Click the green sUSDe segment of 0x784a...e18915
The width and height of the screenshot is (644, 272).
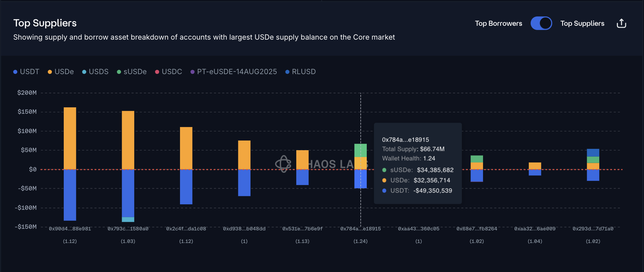click(360, 150)
